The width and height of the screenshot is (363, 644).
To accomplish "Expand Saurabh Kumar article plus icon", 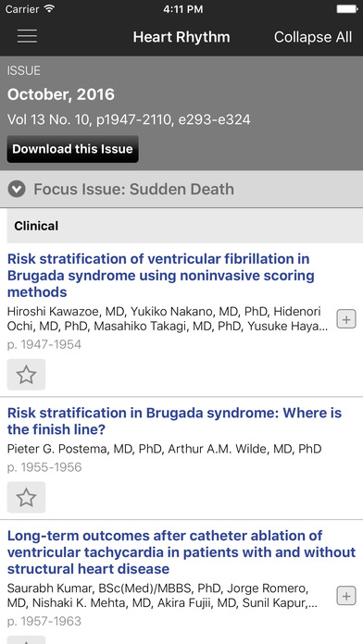I will [346, 596].
